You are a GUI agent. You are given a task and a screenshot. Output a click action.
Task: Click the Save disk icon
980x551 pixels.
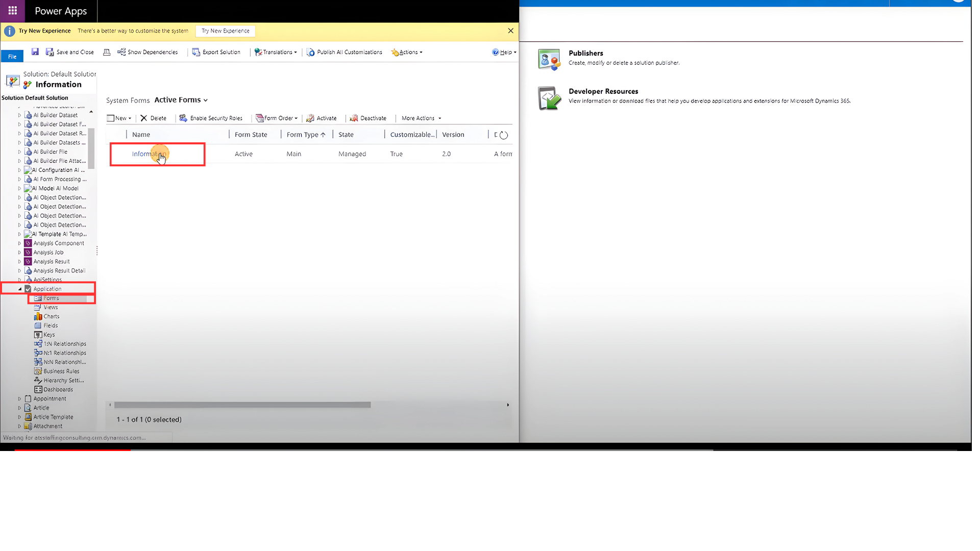(35, 52)
